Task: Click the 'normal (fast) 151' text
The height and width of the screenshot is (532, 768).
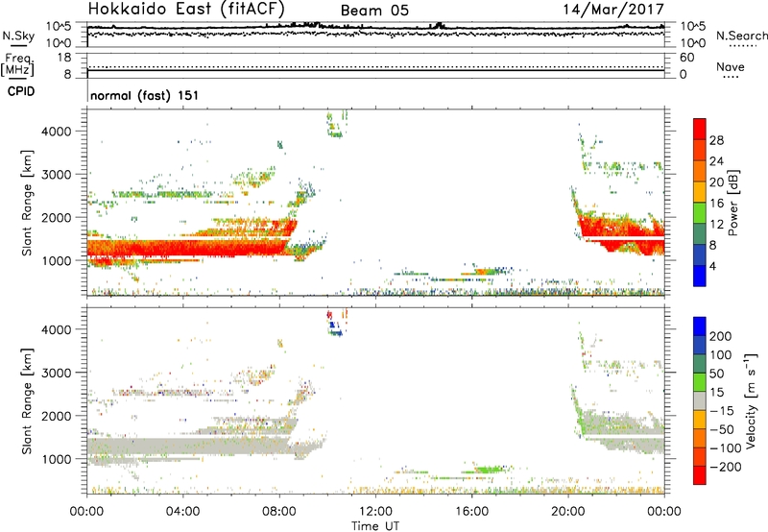Action: 145,95
